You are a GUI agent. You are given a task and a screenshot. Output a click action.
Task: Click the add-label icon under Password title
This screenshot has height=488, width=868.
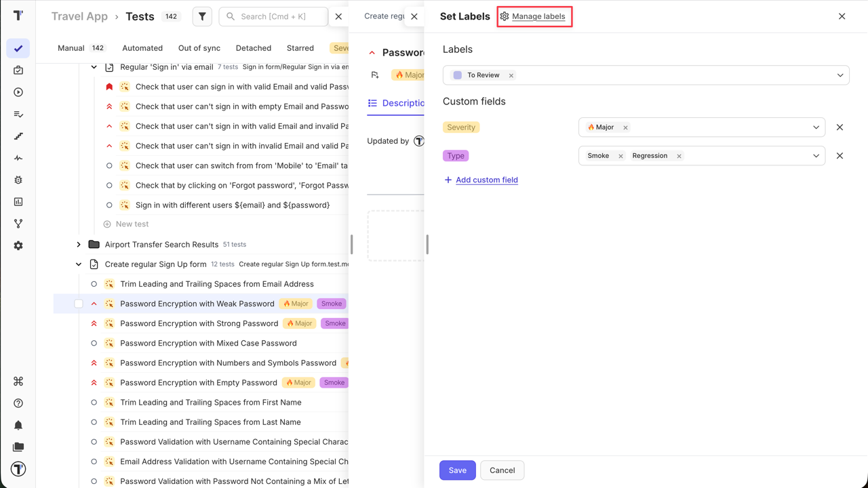[375, 75]
